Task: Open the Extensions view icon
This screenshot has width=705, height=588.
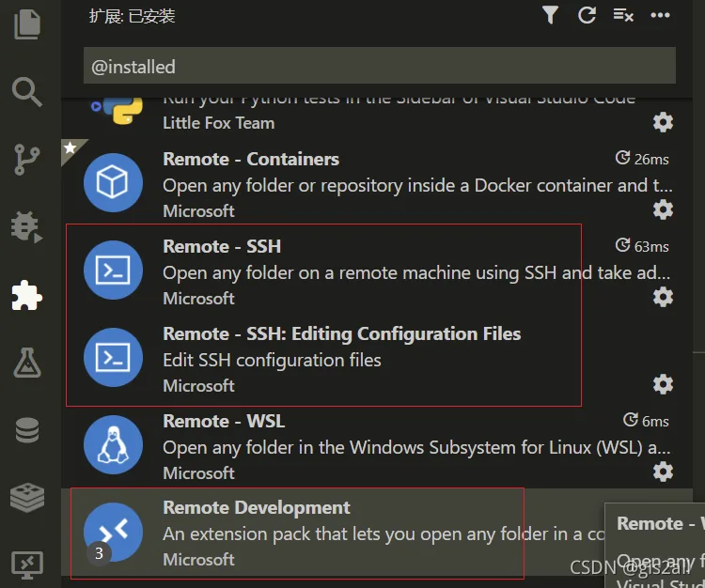Action: click(x=27, y=296)
